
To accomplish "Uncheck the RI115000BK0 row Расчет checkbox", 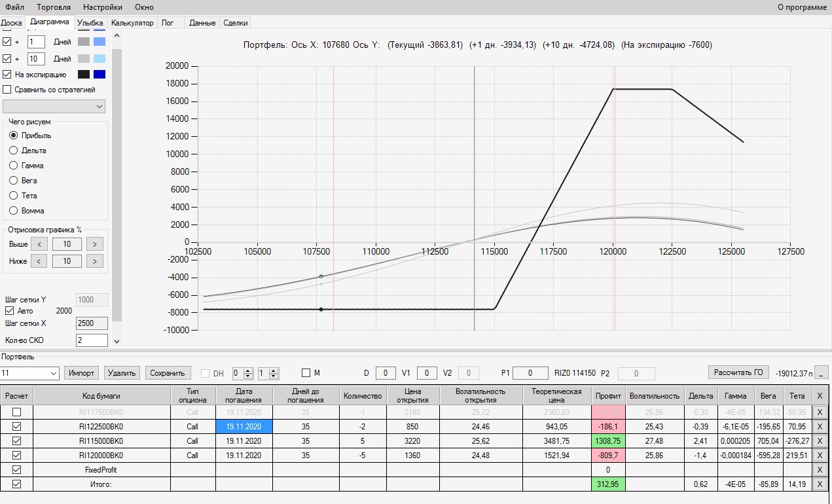I will (x=16, y=441).
